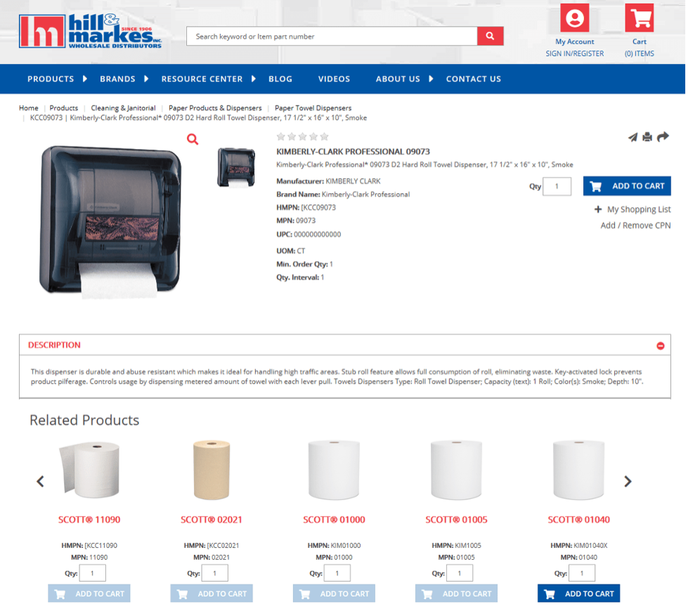Image resolution: width=688 pixels, height=616 pixels.
Task: Collapse the Description section minus icon
Action: 662,346
